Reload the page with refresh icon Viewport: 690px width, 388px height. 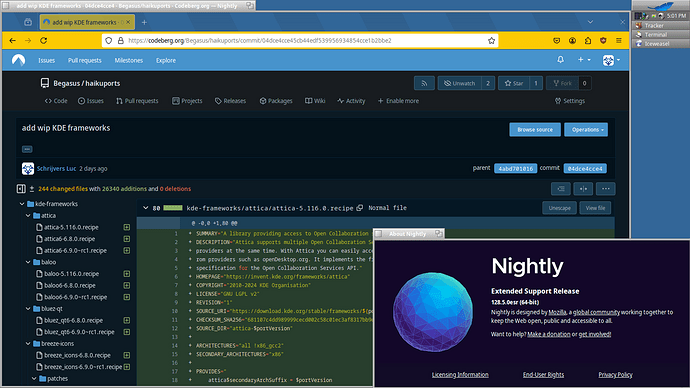(44, 40)
